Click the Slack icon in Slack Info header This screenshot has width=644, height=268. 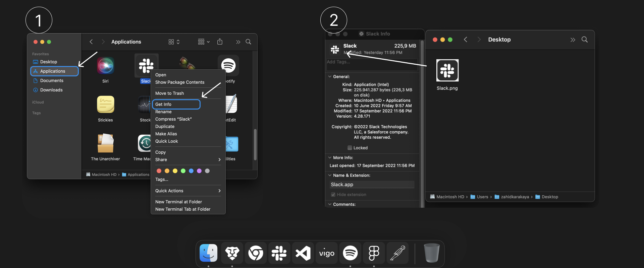point(335,50)
